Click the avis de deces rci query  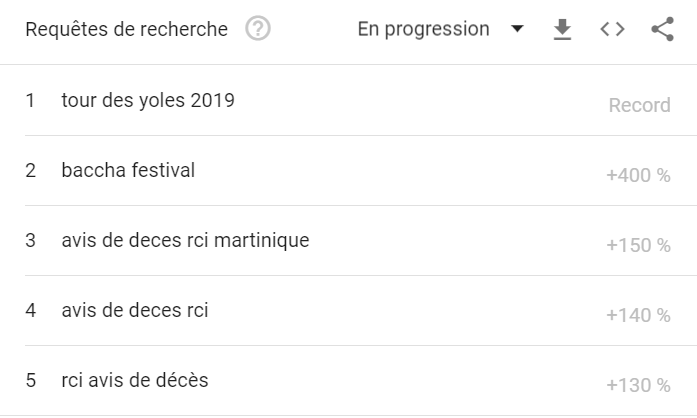pyautogui.click(x=135, y=310)
